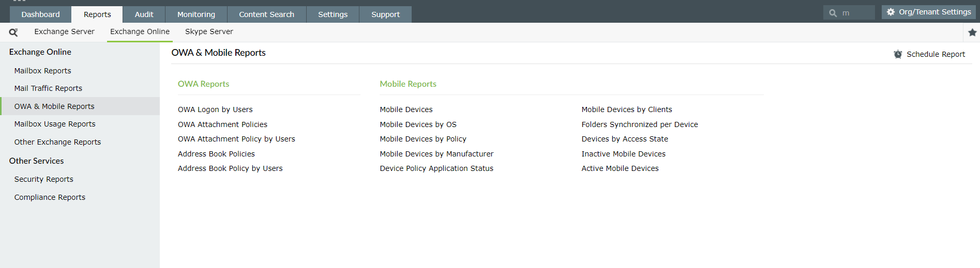The width and height of the screenshot is (980, 268).
Task: Focus the top-right search input field
Action: coord(856,13)
